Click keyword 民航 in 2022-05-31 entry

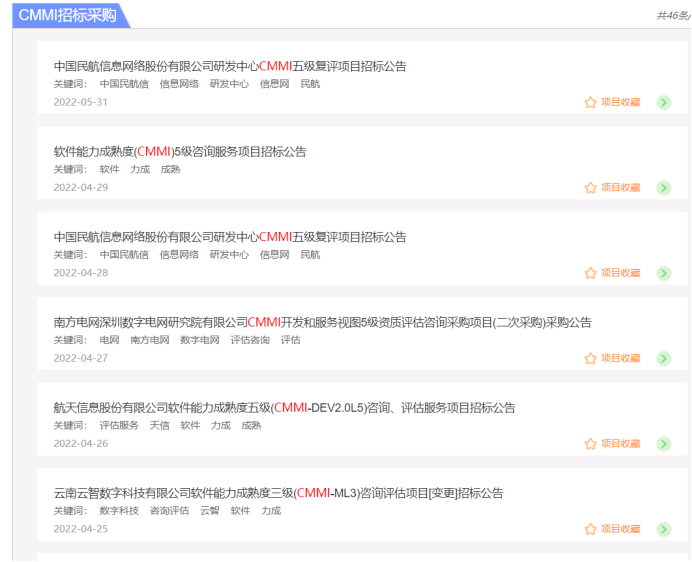tap(310, 84)
